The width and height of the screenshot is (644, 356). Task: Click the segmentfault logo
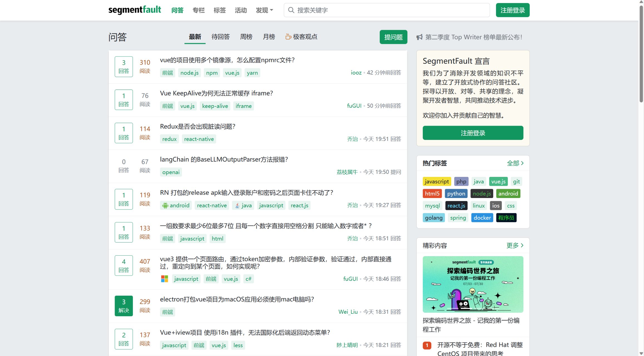click(134, 10)
